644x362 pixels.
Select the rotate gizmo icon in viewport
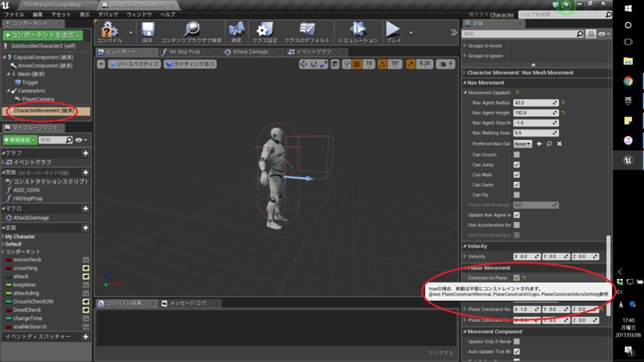coord(314,64)
